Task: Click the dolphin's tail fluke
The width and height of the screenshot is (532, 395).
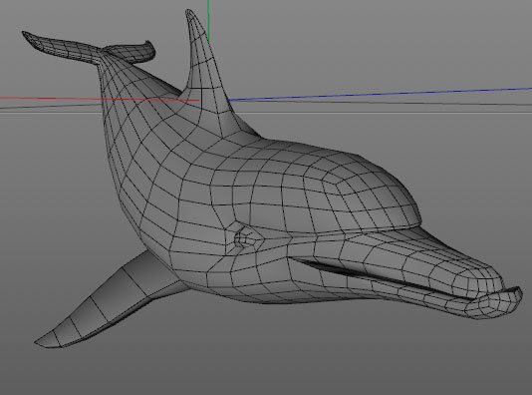Action: [x=89, y=48]
